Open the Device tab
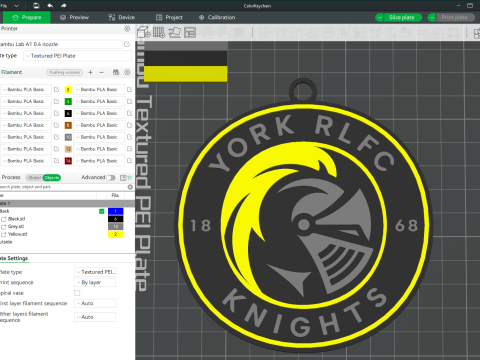480x360 pixels. point(122,17)
